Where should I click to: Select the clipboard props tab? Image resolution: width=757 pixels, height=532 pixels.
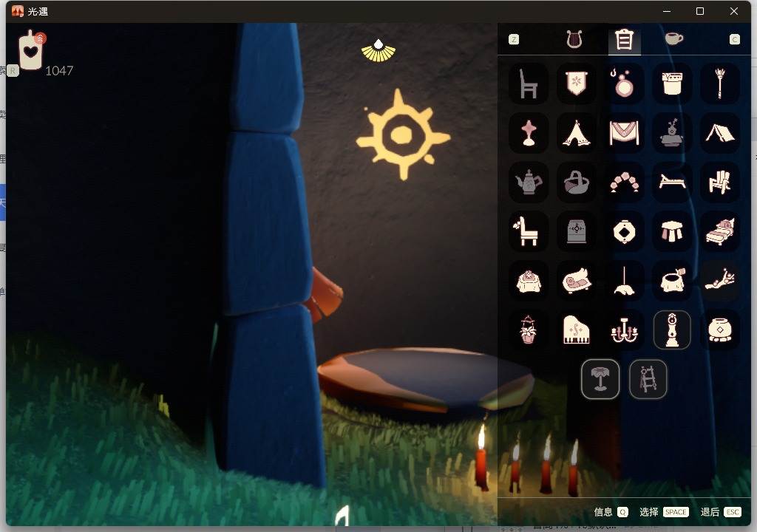coord(624,40)
